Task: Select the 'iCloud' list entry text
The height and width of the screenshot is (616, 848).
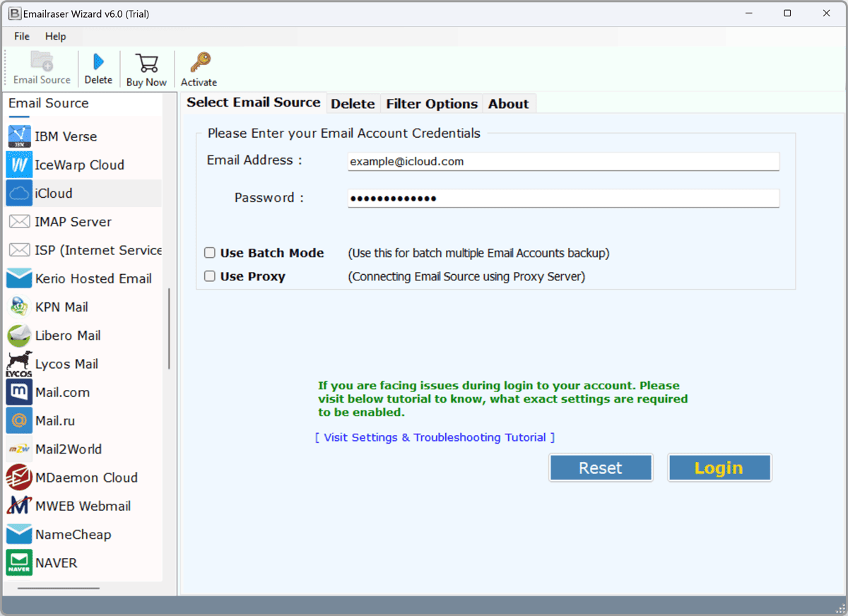Action: [x=54, y=193]
